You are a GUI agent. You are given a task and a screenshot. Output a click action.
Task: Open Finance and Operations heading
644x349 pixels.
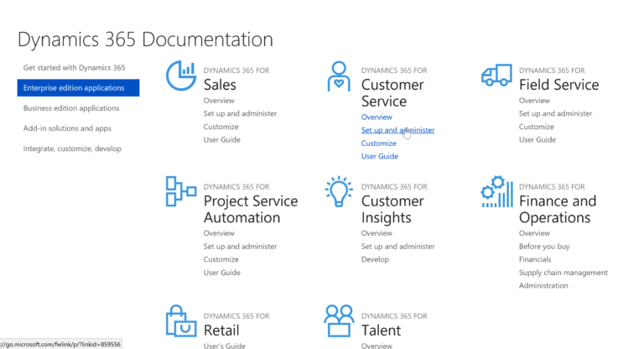tap(558, 209)
